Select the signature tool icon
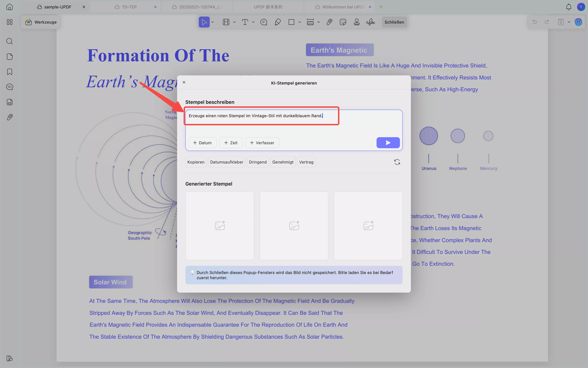The height and width of the screenshot is (368, 588). (x=371, y=22)
